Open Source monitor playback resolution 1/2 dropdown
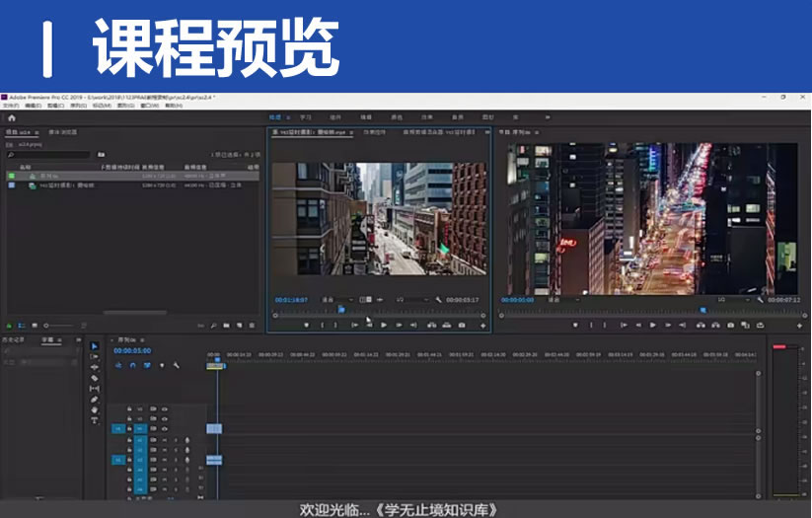812x518 pixels. [412, 300]
